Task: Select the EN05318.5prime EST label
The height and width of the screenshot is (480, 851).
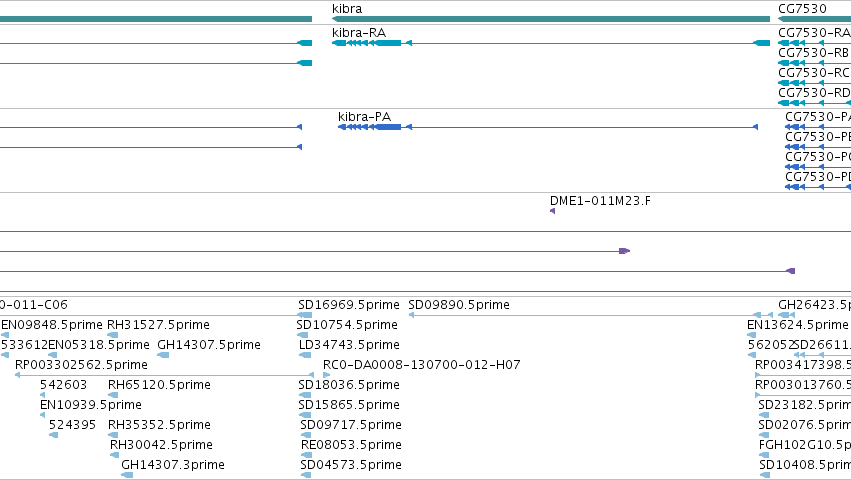Action: click(x=99, y=345)
